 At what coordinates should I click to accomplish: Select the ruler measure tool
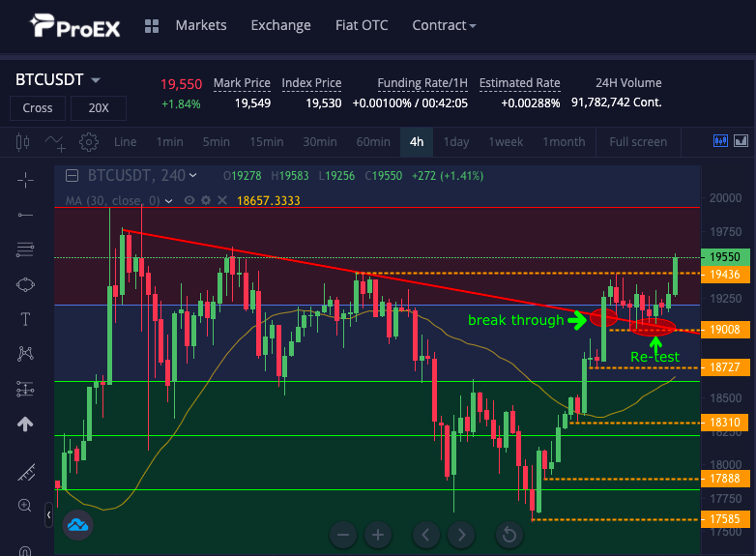[x=26, y=473]
